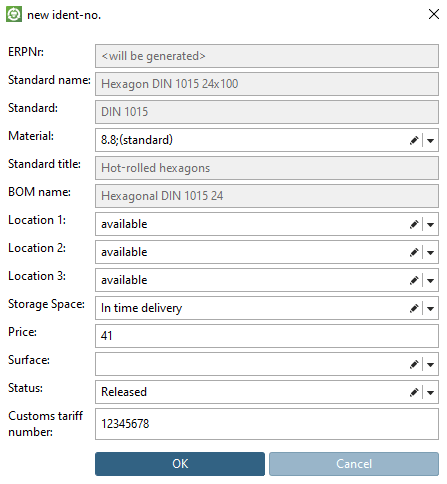This screenshot has height=484, width=447.
Task: Click the pencil edit icon for Storage Space
Action: pos(414,308)
